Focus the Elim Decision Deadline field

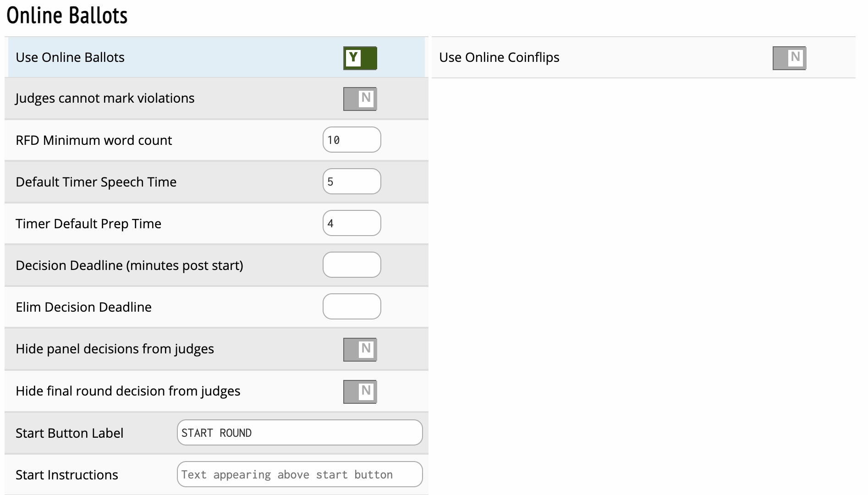tap(352, 307)
